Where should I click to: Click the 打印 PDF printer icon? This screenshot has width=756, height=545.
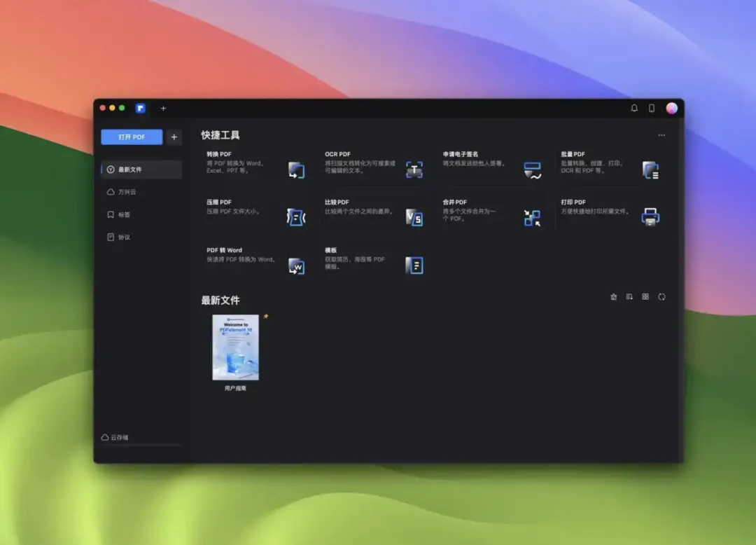(650, 217)
